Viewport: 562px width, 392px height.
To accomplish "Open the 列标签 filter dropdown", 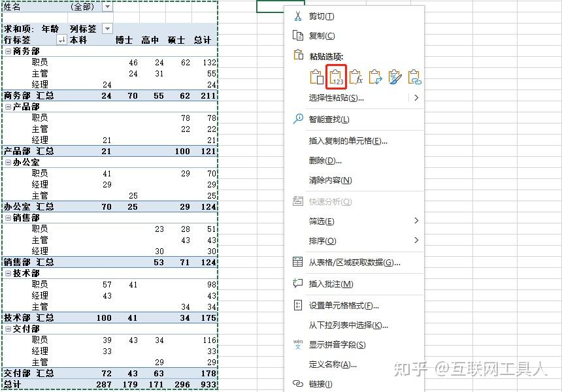I will click(x=107, y=29).
